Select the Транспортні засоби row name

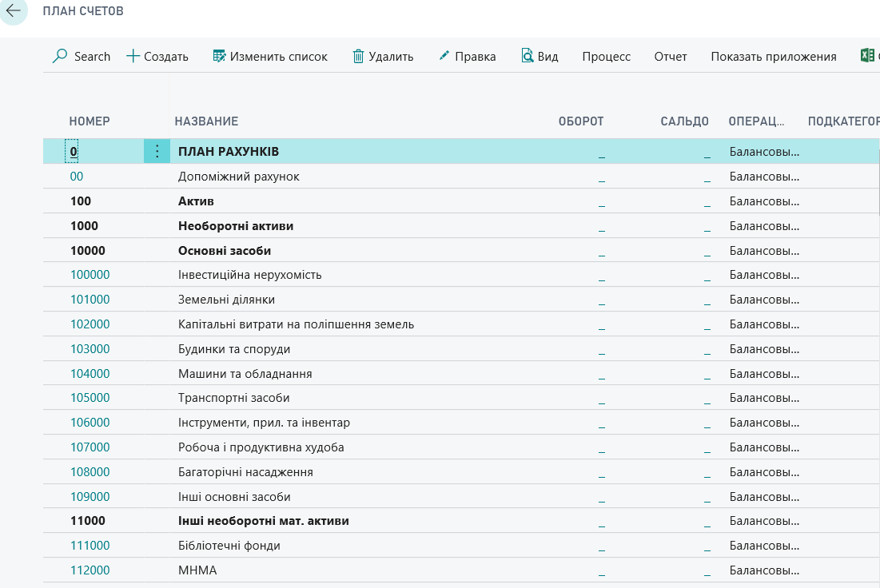[233, 398]
